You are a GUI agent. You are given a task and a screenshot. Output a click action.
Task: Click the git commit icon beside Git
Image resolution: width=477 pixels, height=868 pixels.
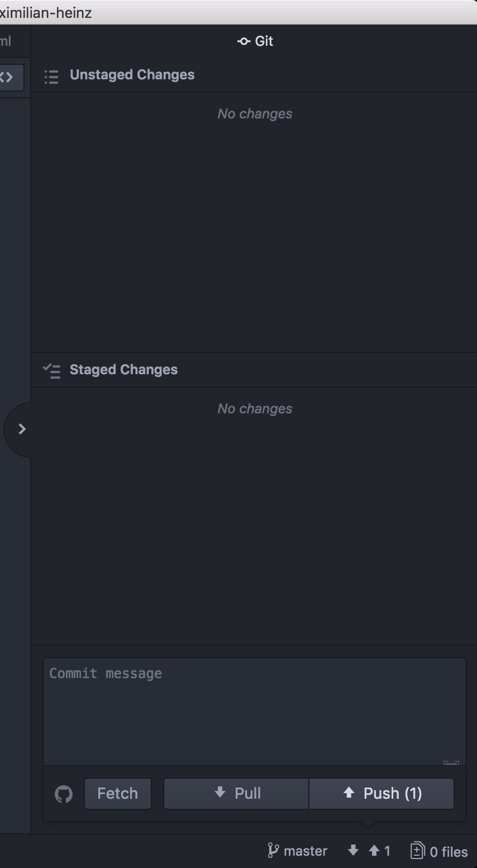pos(244,41)
